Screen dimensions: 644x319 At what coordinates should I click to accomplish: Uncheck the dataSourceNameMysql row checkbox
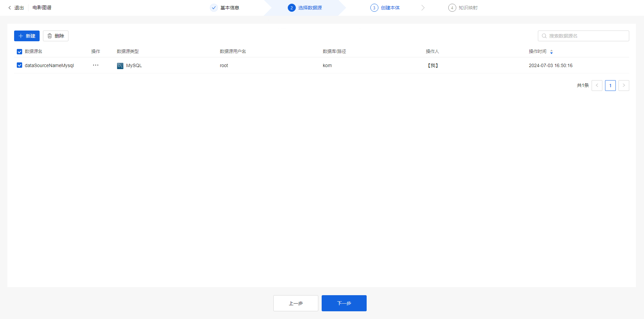19,65
